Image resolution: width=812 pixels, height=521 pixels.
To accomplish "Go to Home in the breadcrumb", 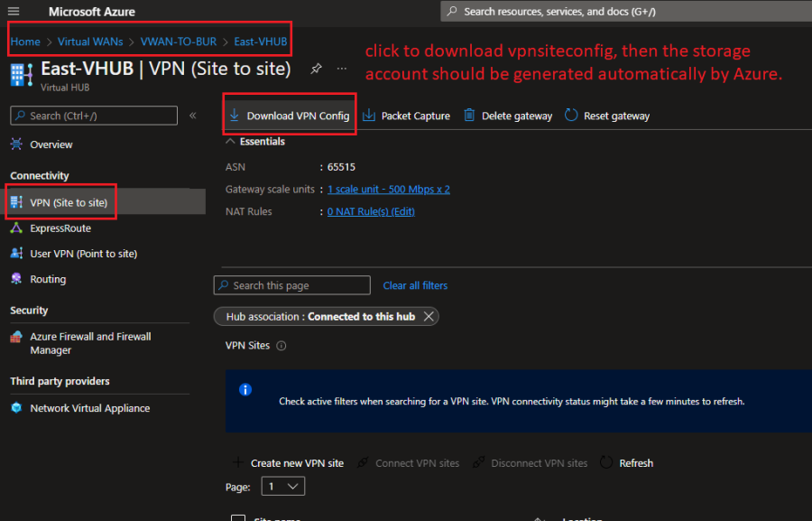I will coord(25,42).
